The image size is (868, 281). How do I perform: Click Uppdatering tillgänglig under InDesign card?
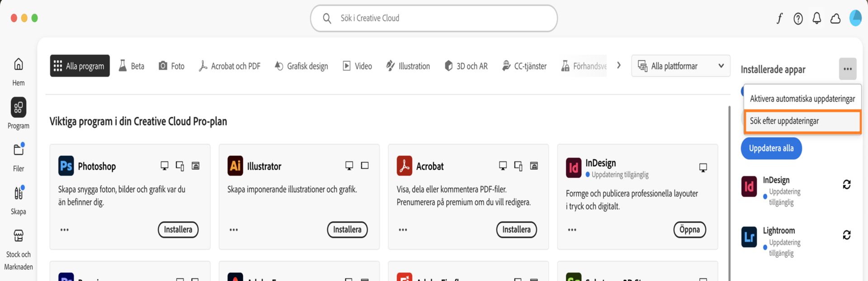coord(620,175)
